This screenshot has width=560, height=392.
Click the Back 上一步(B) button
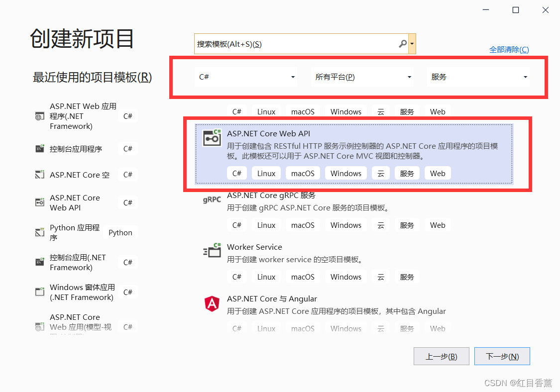[x=442, y=356]
